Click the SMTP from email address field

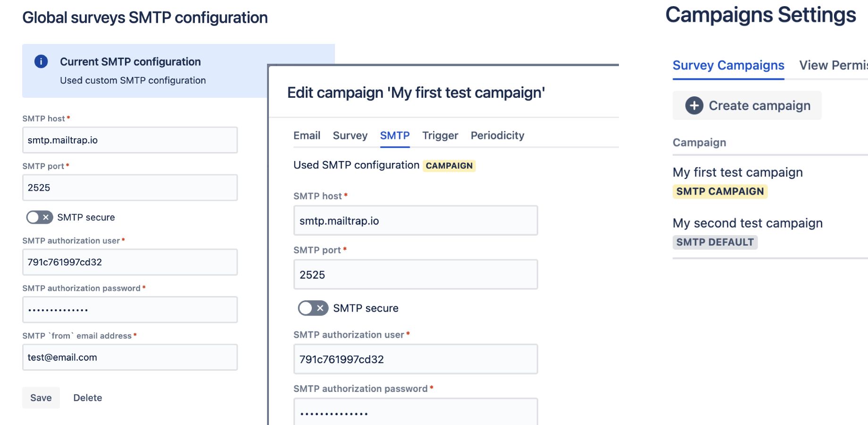tap(130, 357)
